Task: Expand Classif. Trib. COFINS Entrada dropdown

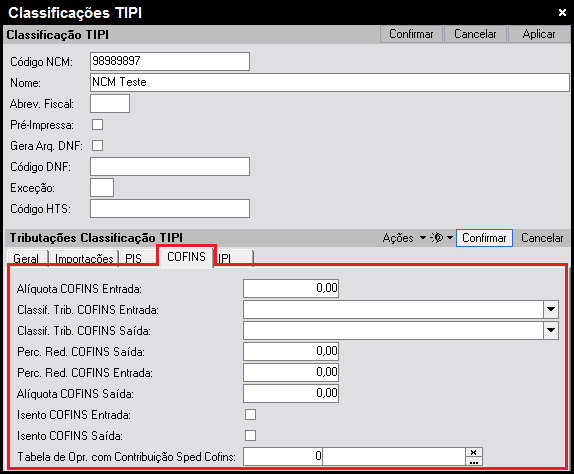Action: tap(551, 310)
